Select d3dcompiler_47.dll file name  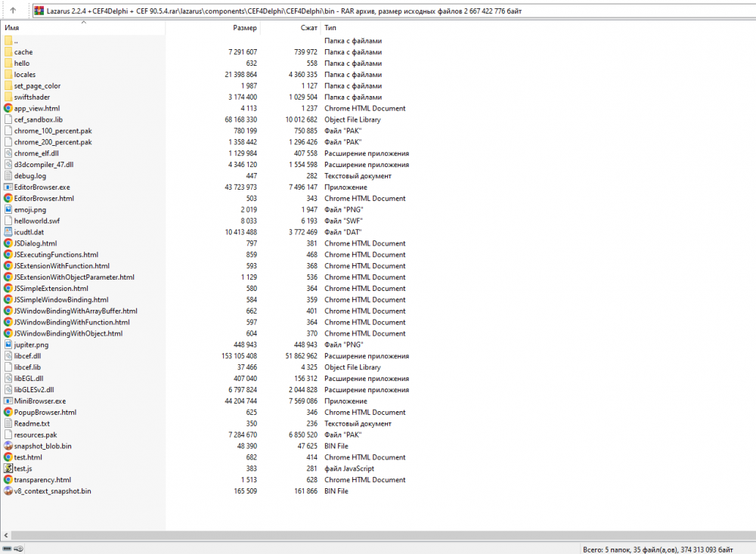(x=44, y=165)
